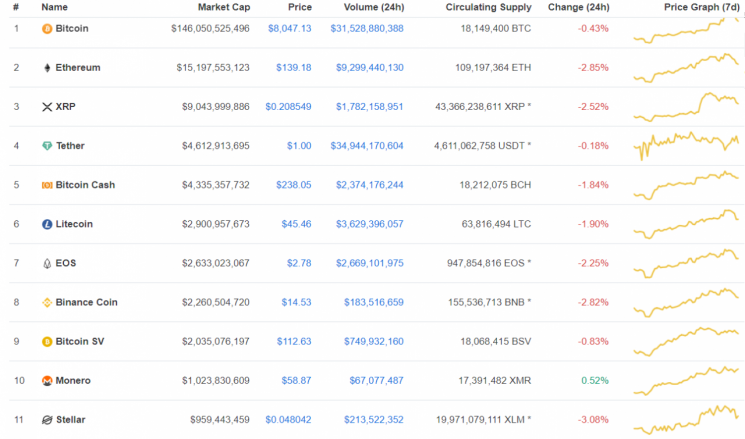The width and height of the screenshot is (745, 439).
Task: Open the Tether name link
Action: click(70, 146)
